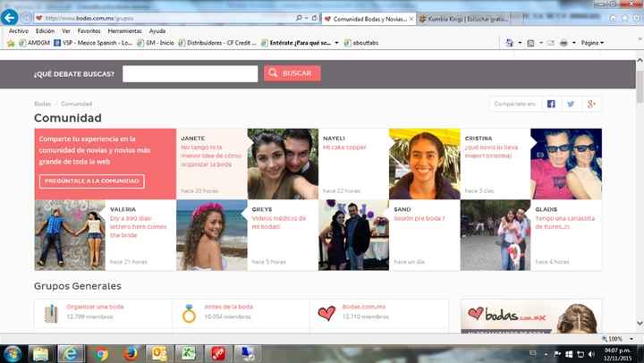Image resolution: width=644 pixels, height=363 pixels.
Task: Open the Edición menu
Action: (45, 30)
